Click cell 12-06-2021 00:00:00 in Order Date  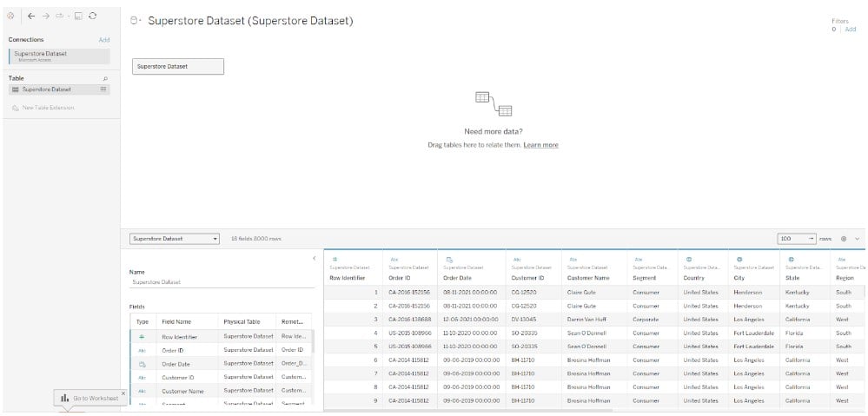tap(471, 320)
